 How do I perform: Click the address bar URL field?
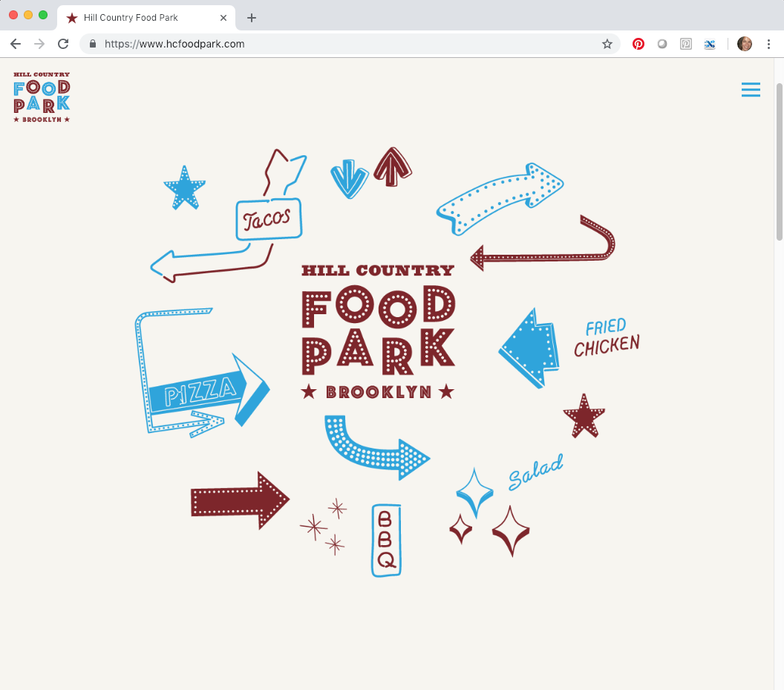[x=350, y=44]
